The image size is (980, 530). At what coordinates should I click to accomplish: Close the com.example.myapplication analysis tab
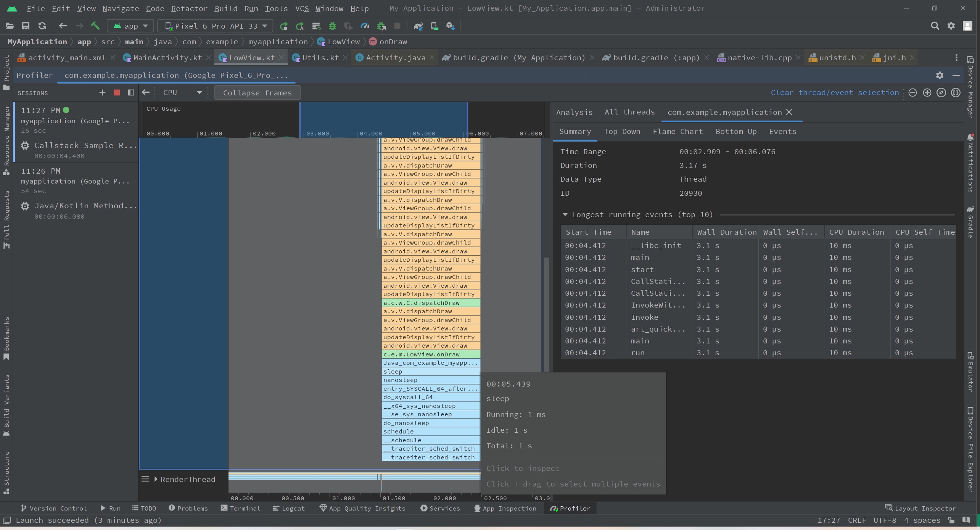[789, 112]
